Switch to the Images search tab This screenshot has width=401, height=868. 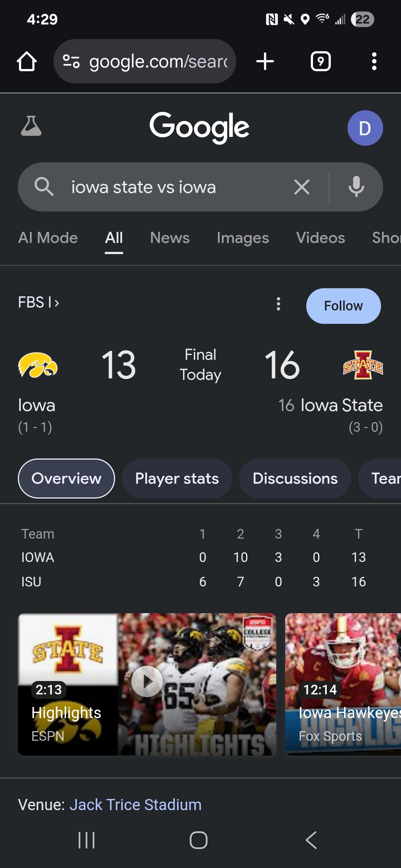tap(243, 238)
